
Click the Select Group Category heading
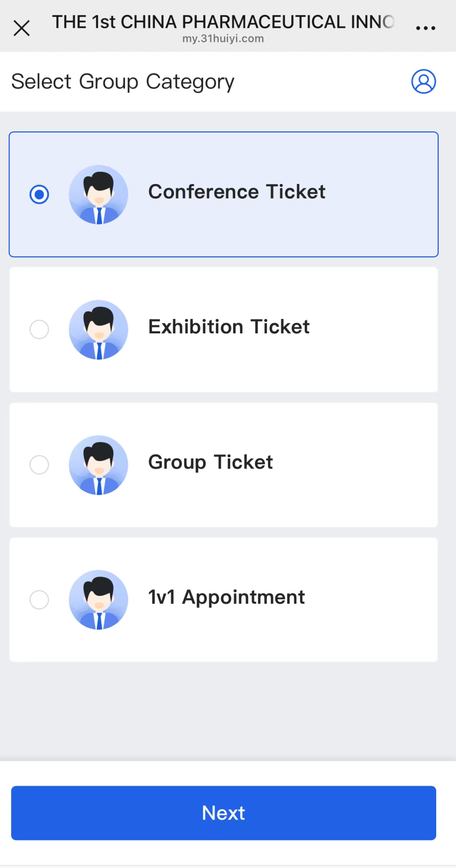point(122,81)
